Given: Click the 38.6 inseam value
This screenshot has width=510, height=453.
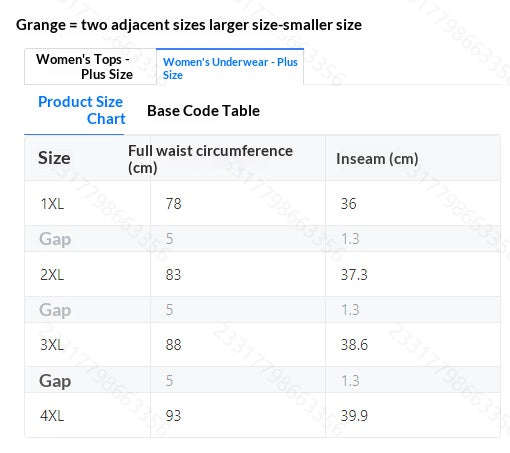Looking at the screenshot, I should tap(354, 344).
